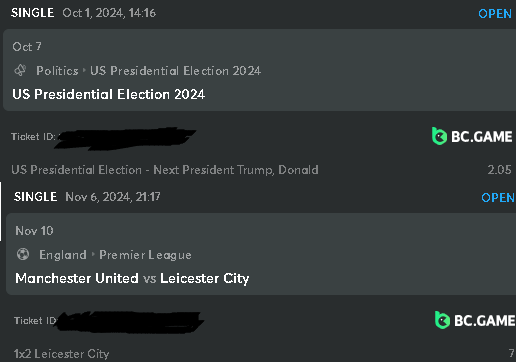Click the Politics category icon
Image resolution: width=516 pixels, height=362 pixels.
pos(20,70)
